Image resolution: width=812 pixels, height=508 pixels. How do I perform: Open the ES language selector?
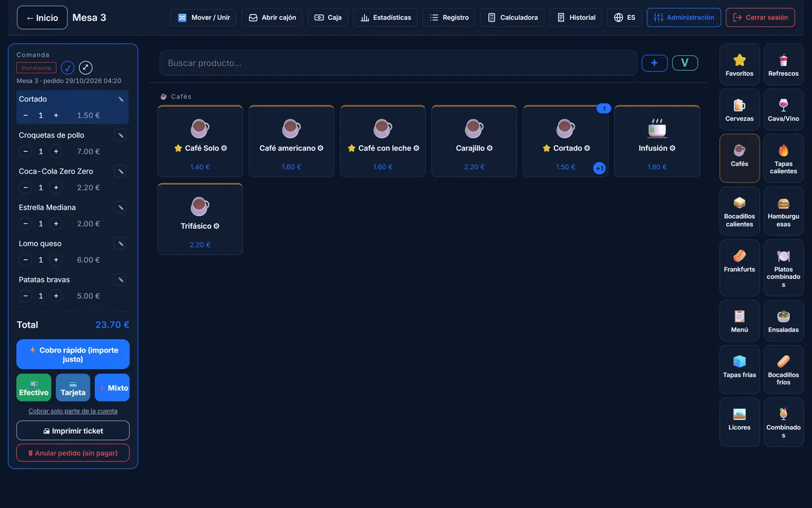[624, 17]
